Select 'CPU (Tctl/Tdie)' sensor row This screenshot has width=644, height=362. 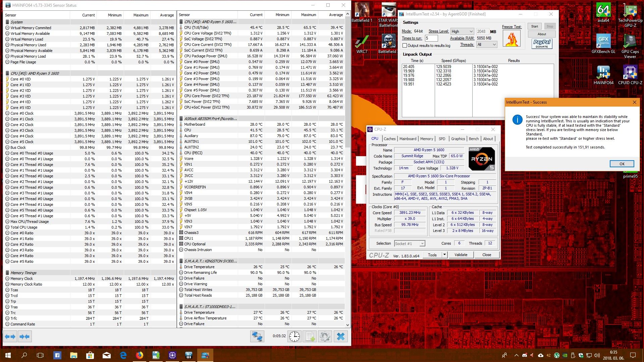(261, 27)
